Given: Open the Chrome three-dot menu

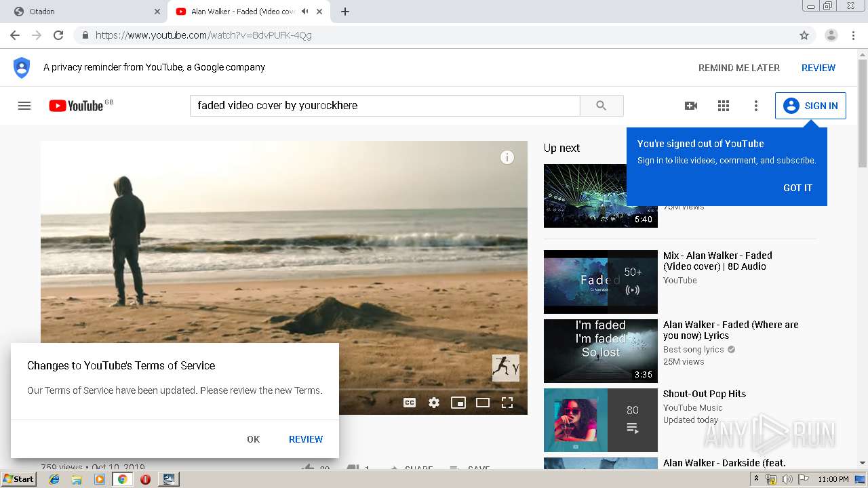Looking at the screenshot, I should 853,35.
